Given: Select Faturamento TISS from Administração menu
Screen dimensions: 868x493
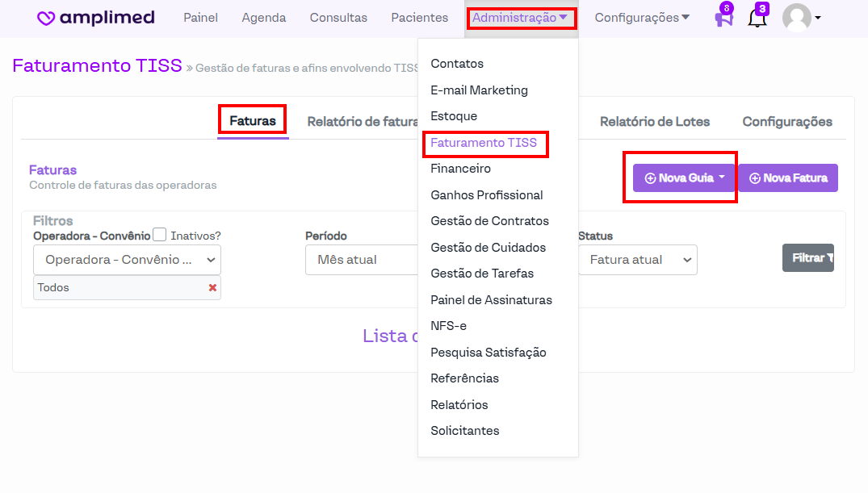Looking at the screenshot, I should click(484, 143).
